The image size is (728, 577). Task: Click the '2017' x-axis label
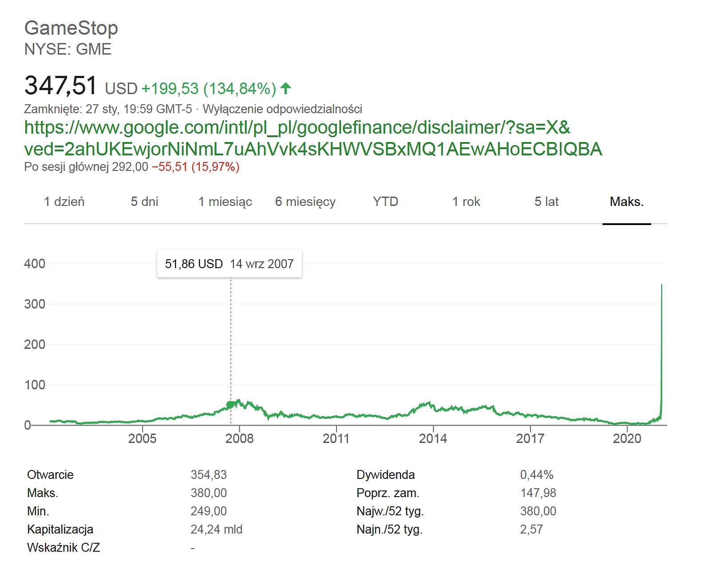[530, 439]
